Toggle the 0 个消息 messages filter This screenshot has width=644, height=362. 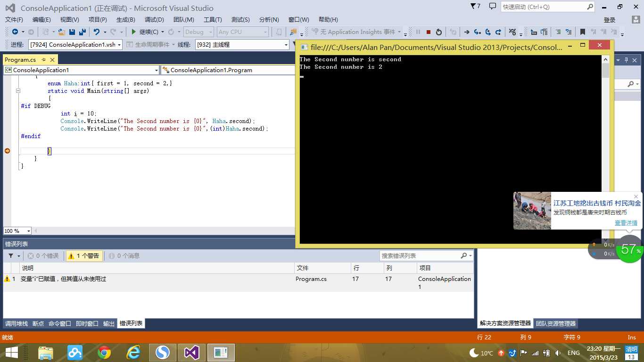[x=124, y=256]
